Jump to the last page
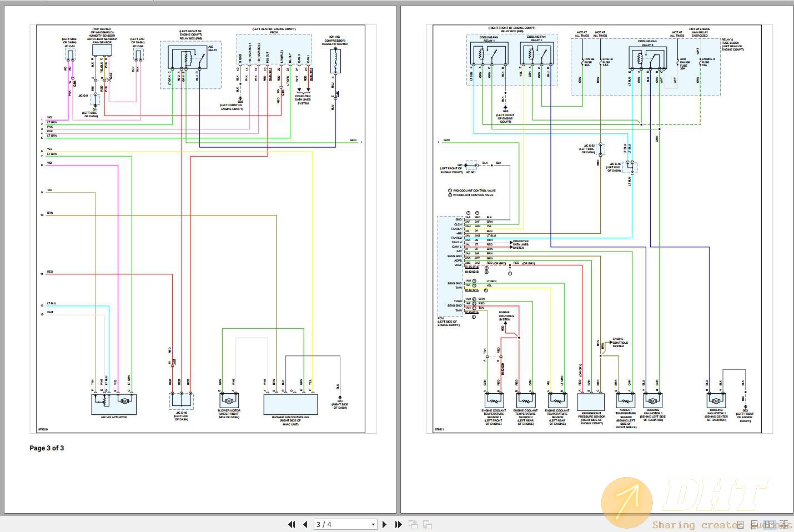This screenshot has width=794, height=532. 398,524
